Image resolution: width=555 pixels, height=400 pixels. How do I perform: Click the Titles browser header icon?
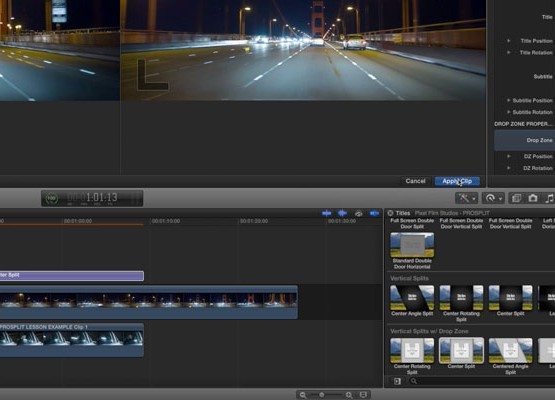coord(390,213)
